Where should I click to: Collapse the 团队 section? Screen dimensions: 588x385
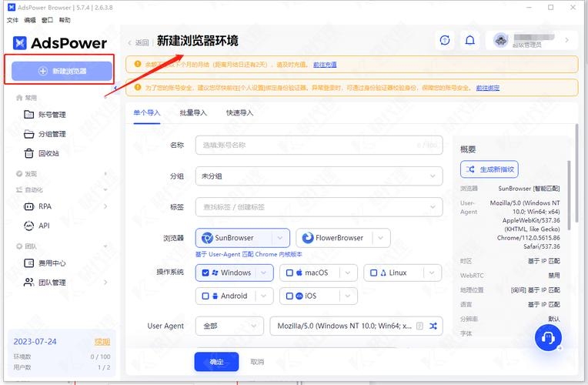[x=105, y=246]
